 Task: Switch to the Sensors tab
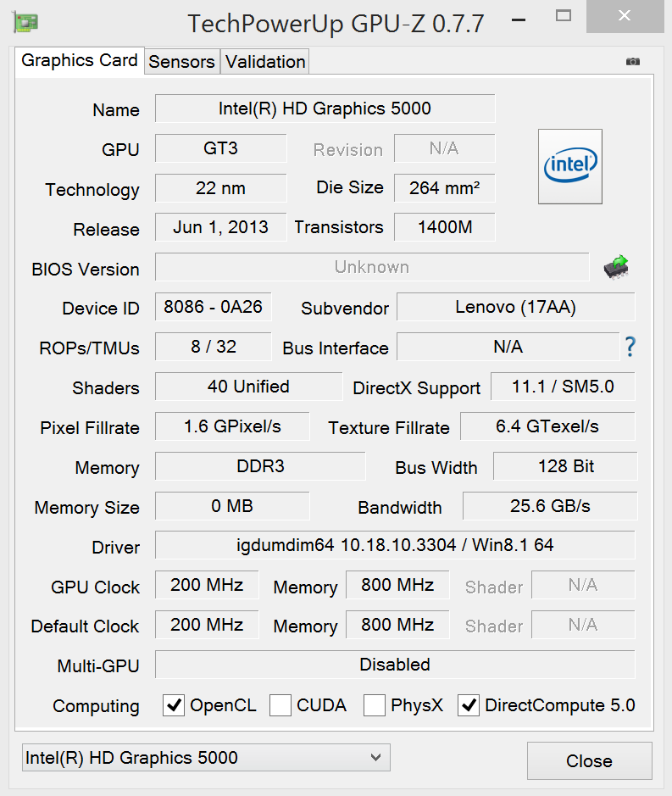pos(181,62)
